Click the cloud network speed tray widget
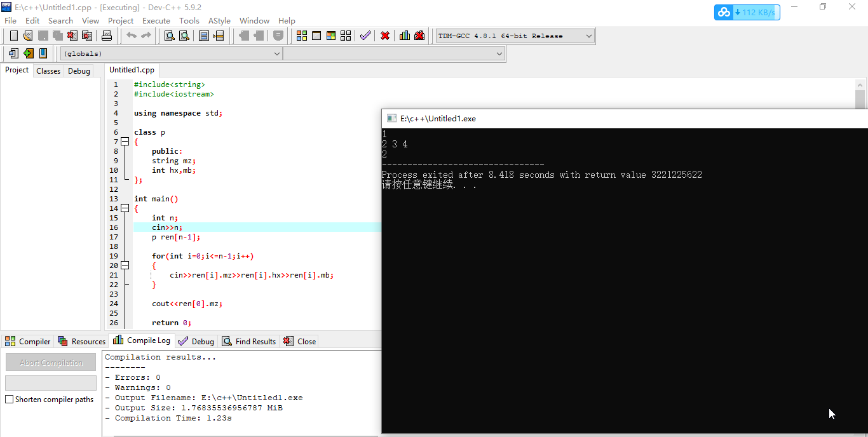This screenshot has height=437, width=868. [747, 12]
